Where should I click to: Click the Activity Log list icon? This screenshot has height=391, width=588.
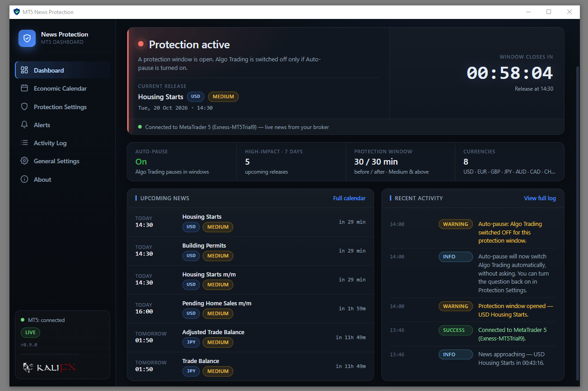[24, 143]
